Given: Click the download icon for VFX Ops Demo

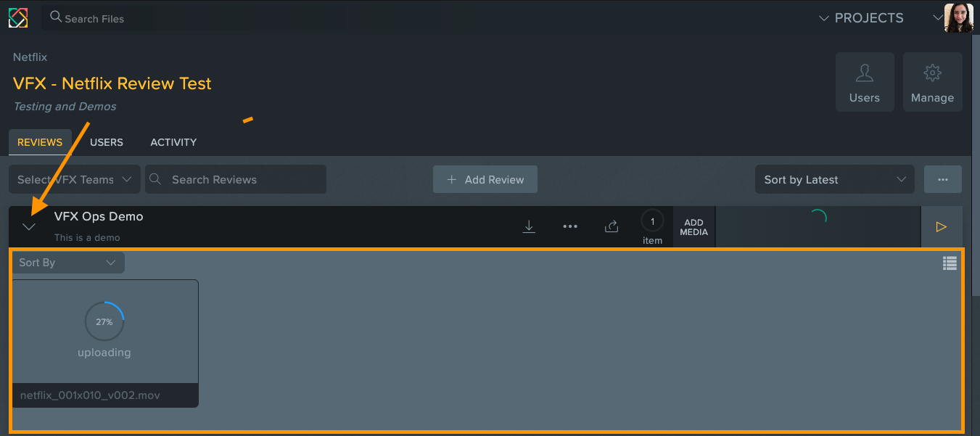Looking at the screenshot, I should [x=529, y=226].
